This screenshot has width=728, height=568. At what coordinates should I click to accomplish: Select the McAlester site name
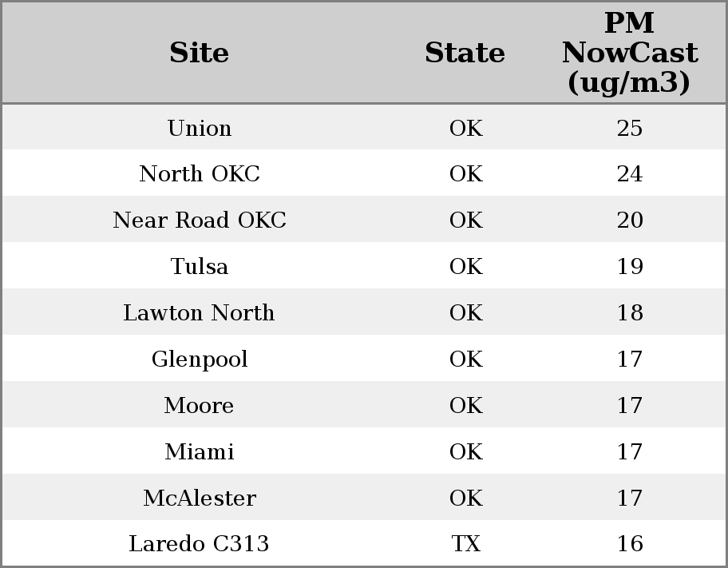click(200, 498)
